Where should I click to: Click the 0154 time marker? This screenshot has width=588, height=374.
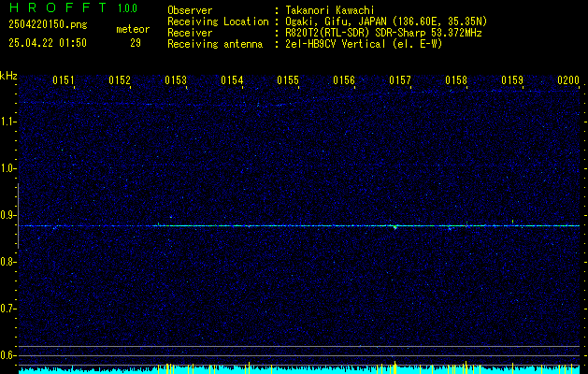(232, 80)
